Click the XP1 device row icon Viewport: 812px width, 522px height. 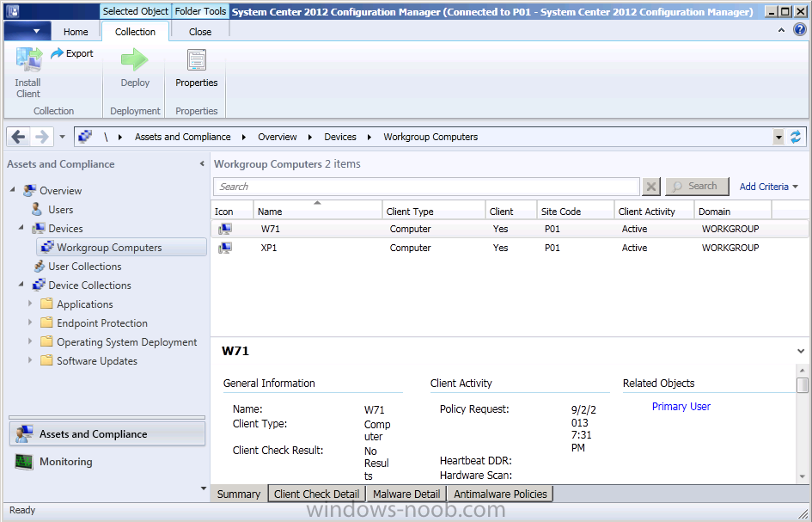(225, 248)
